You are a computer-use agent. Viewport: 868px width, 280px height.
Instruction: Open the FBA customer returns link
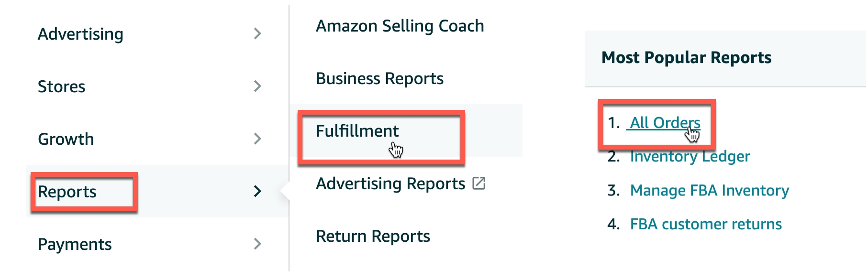(705, 224)
